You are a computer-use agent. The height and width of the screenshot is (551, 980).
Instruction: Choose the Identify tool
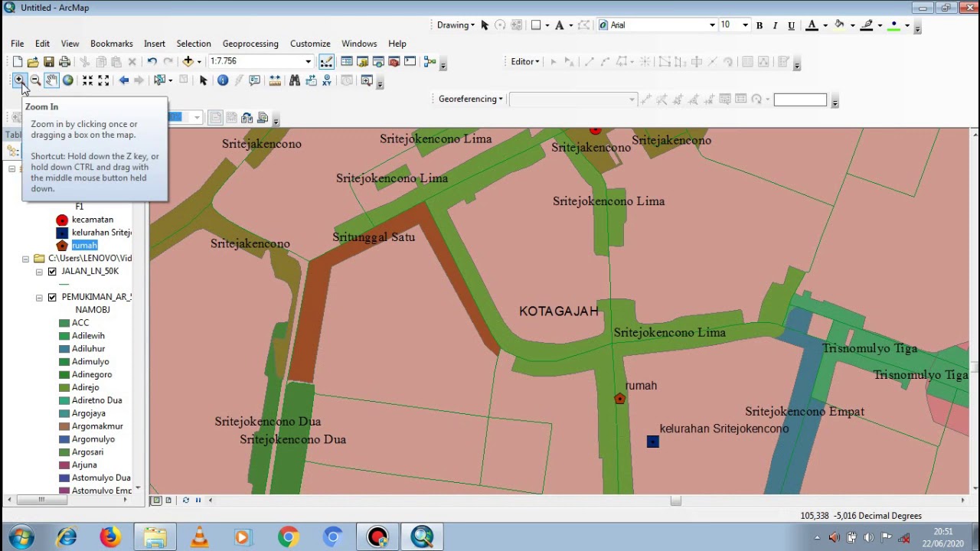[223, 80]
